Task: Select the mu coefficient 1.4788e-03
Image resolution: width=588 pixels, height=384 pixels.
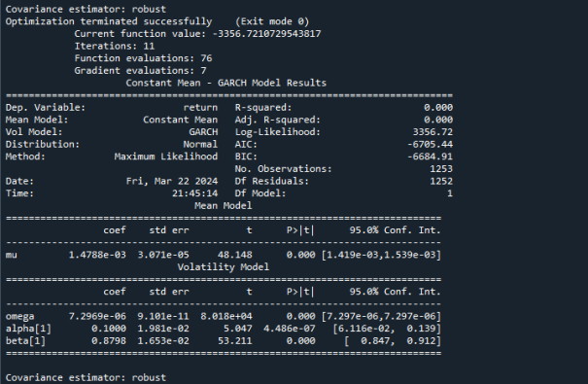Action: pyautogui.click(x=97, y=255)
